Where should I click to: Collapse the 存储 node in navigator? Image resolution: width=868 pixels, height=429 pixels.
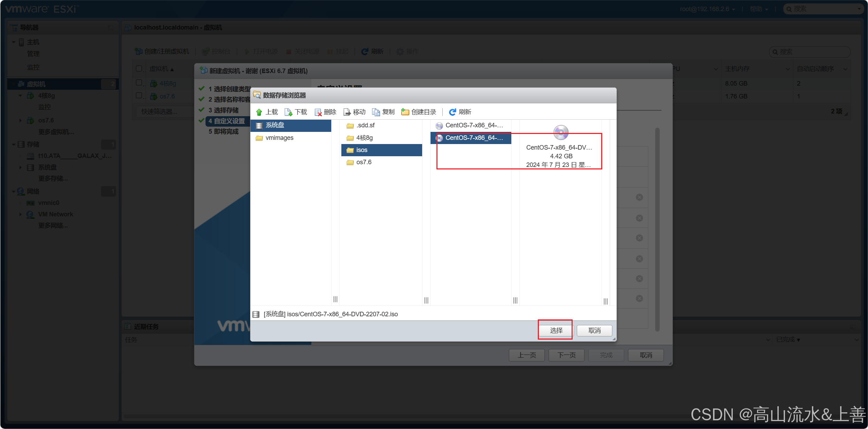click(x=14, y=144)
